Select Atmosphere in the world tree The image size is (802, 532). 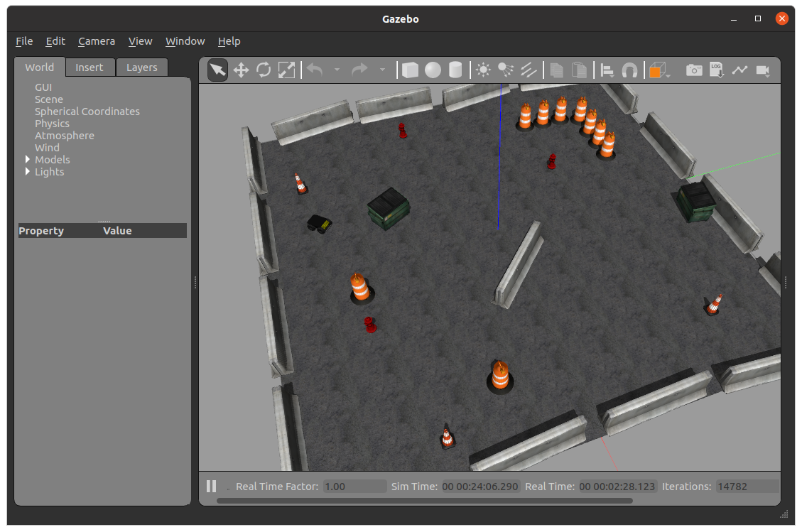65,136
